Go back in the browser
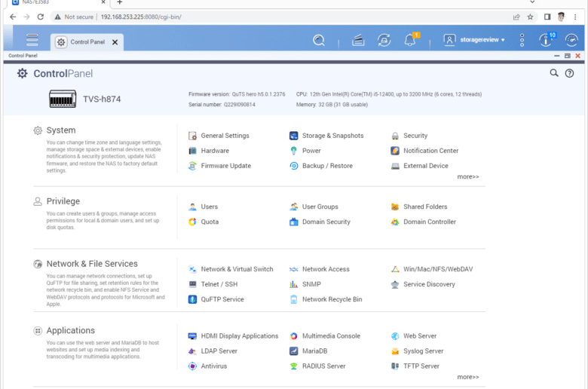 [13, 17]
